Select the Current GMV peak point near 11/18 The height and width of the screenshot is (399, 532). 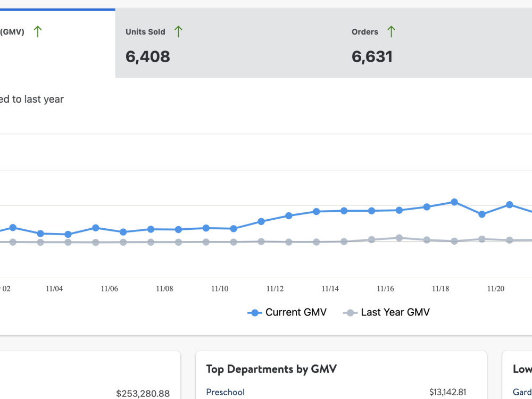pyautogui.click(x=454, y=202)
